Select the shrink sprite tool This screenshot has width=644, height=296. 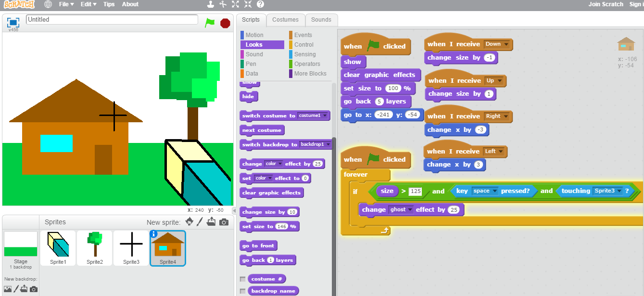248,4
